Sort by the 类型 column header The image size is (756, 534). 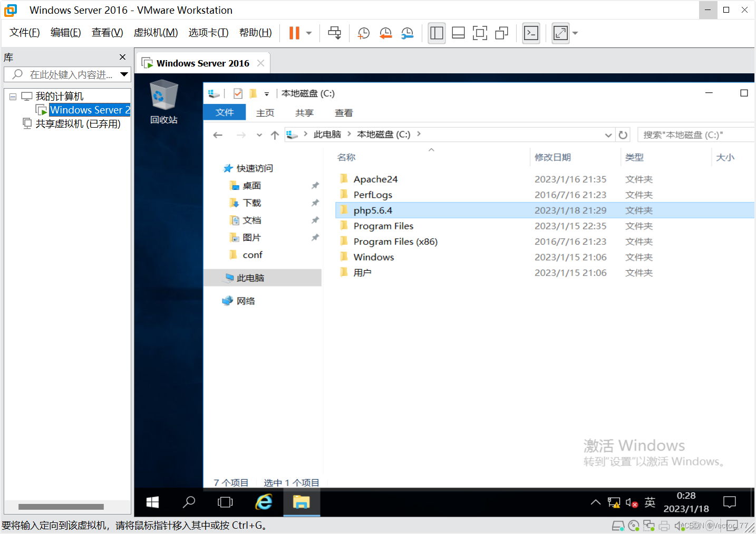[x=634, y=157]
